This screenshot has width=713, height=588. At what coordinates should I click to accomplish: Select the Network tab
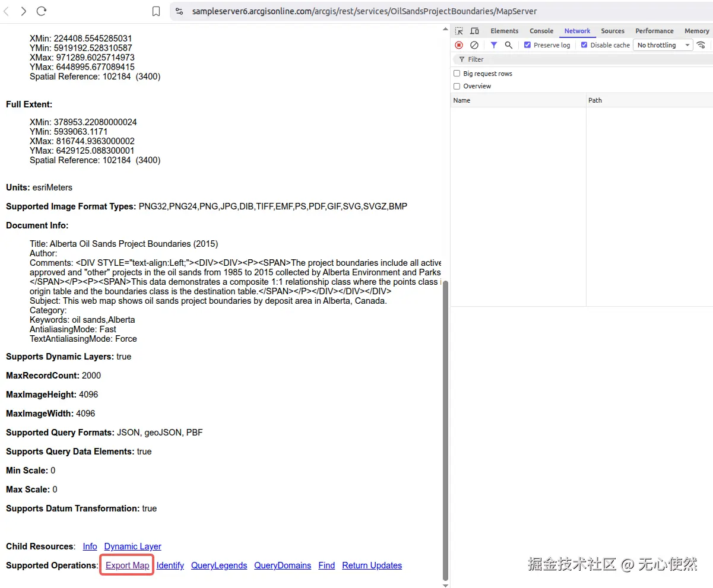577,31
